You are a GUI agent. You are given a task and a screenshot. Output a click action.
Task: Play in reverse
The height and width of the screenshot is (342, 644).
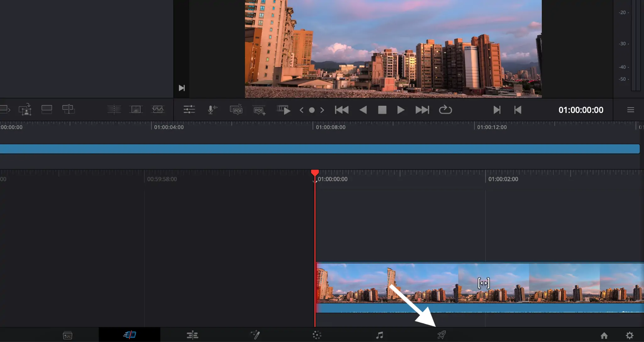pos(363,110)
